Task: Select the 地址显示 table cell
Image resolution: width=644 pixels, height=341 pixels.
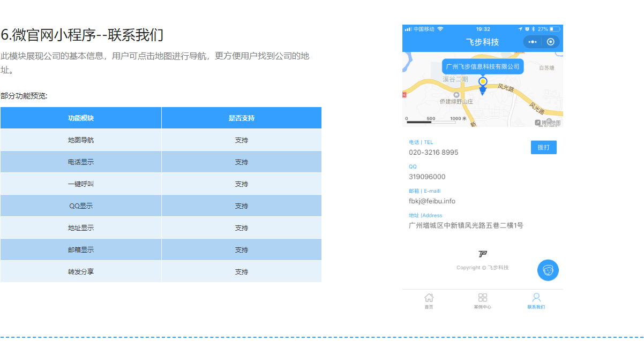Action: [x=81, y=228]
